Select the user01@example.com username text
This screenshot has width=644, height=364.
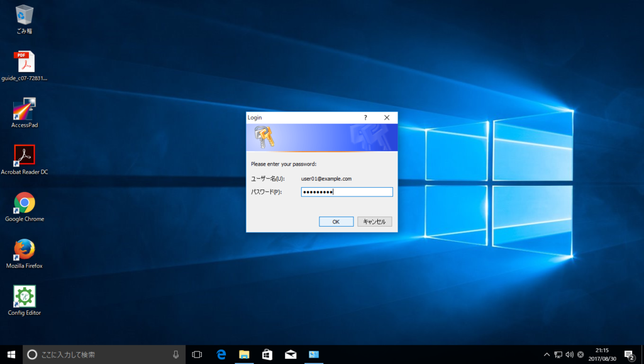click(326, 179)
